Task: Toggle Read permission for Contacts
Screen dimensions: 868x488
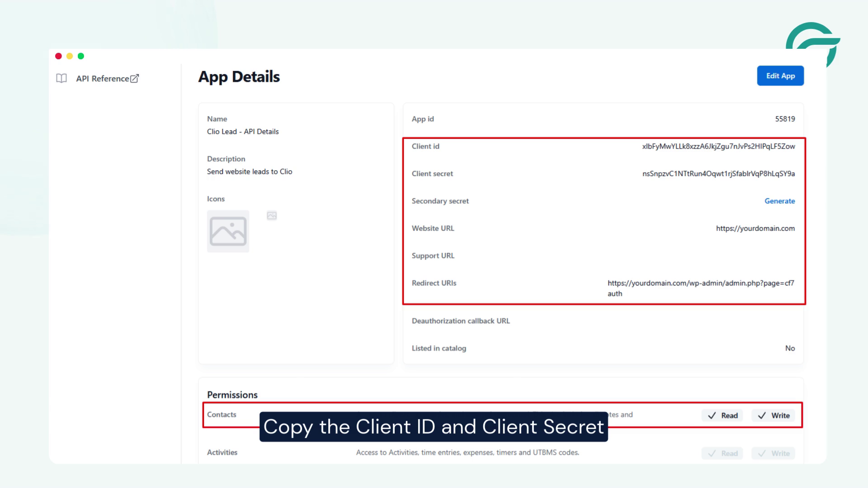Action: click(x=722, y=415)
